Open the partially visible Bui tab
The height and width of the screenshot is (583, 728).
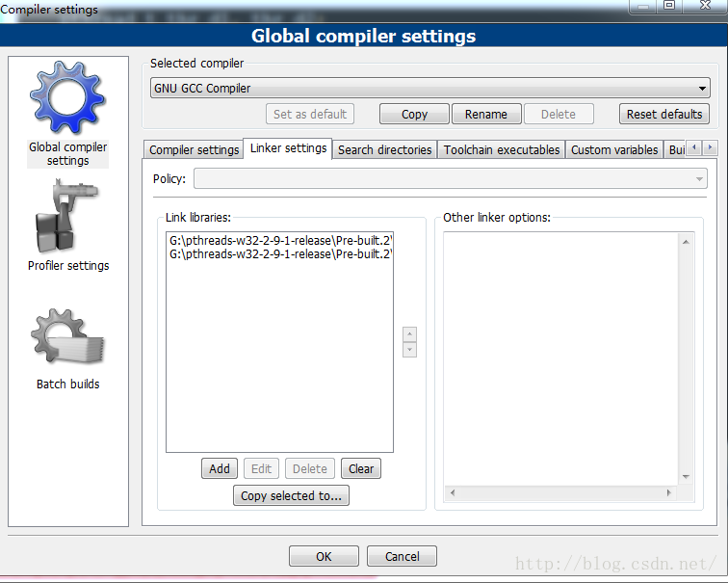(x=676, y=149)
